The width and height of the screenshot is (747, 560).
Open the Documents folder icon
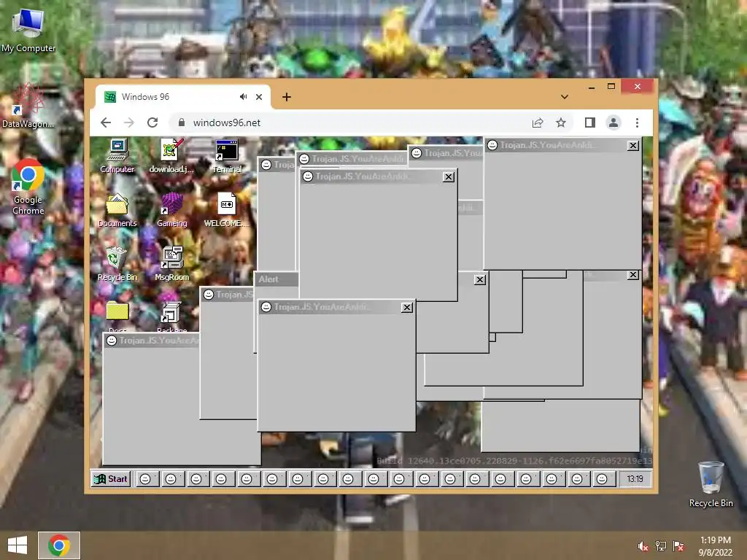(x=117, y=210)
